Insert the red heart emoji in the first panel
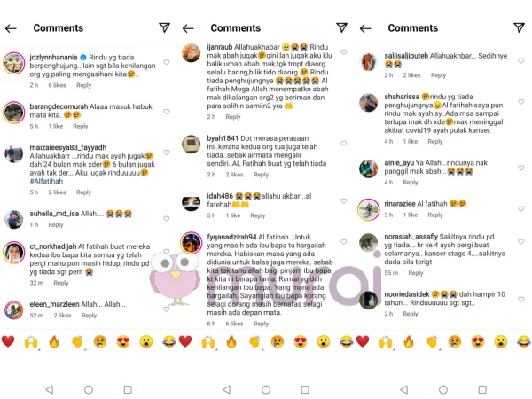The image size is (532, 399). [8, 341]
